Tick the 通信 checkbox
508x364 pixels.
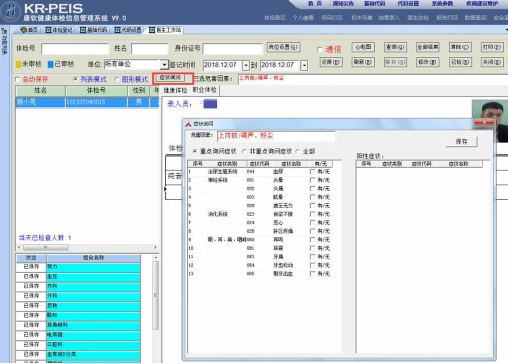tap(320, 49)
